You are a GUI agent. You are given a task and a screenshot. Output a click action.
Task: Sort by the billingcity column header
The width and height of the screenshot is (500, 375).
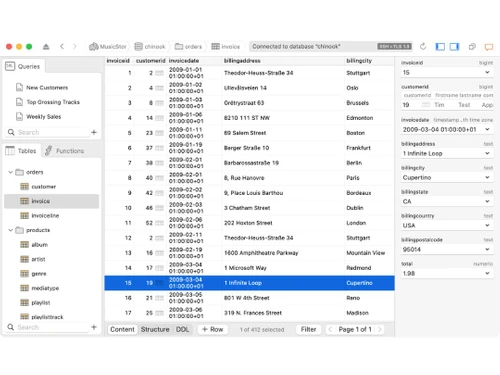(359, 61)
